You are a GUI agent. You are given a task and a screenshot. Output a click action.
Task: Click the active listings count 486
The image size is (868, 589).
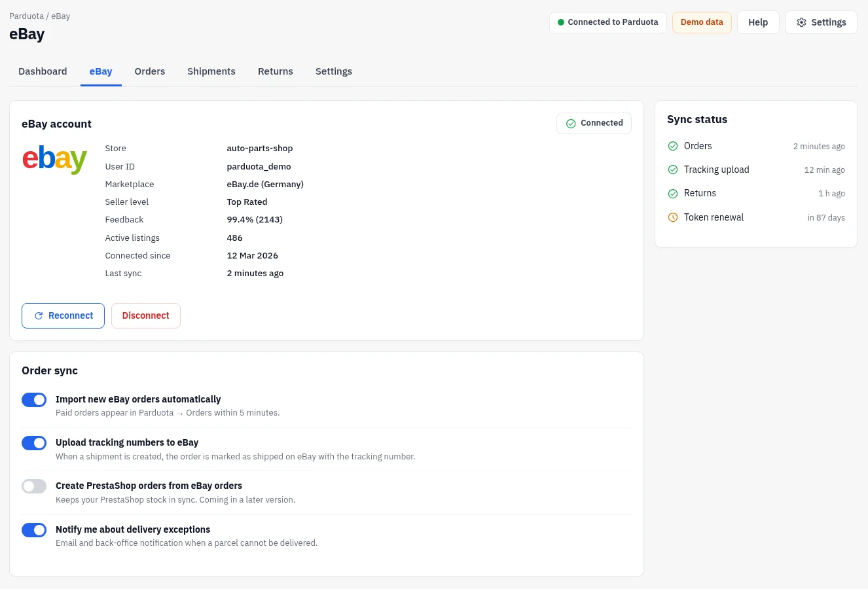(235, 238)
